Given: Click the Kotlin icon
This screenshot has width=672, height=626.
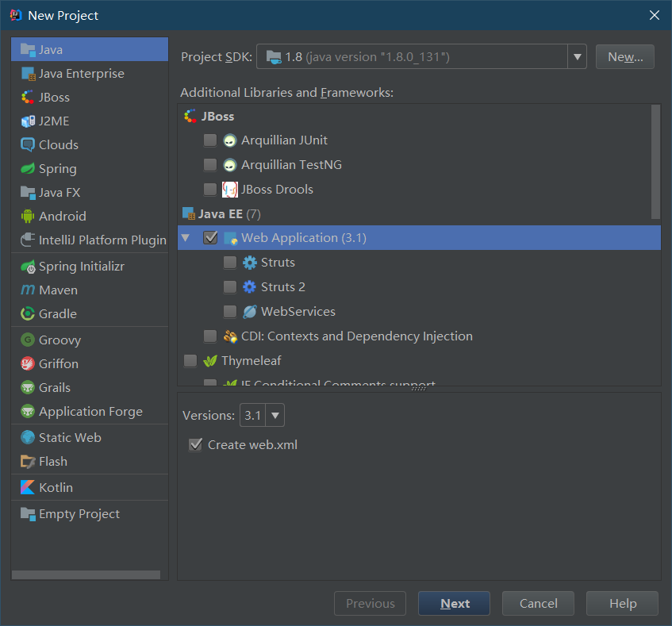Looking at the screenshot, I should tap(28, 488).
